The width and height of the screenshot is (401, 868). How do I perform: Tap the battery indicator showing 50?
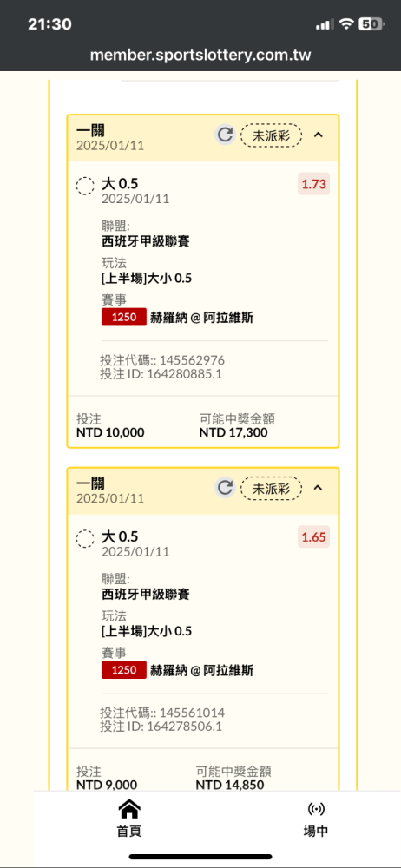click(371, 23)
